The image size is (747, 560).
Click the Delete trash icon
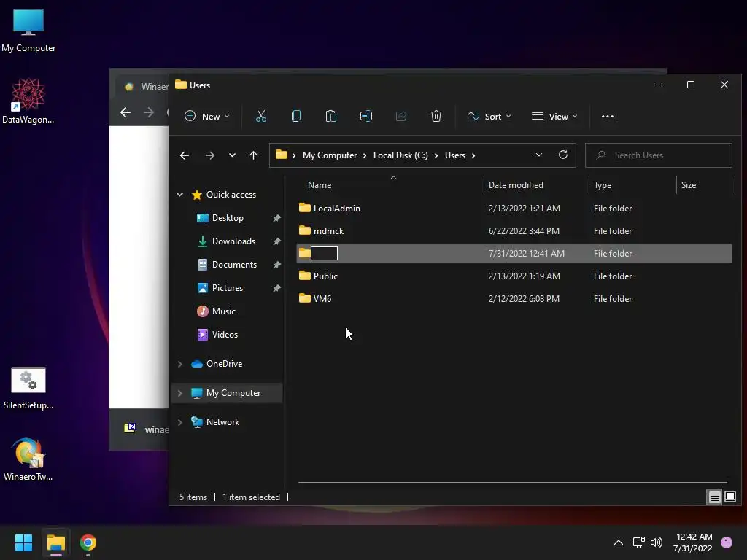pos(436,116)
